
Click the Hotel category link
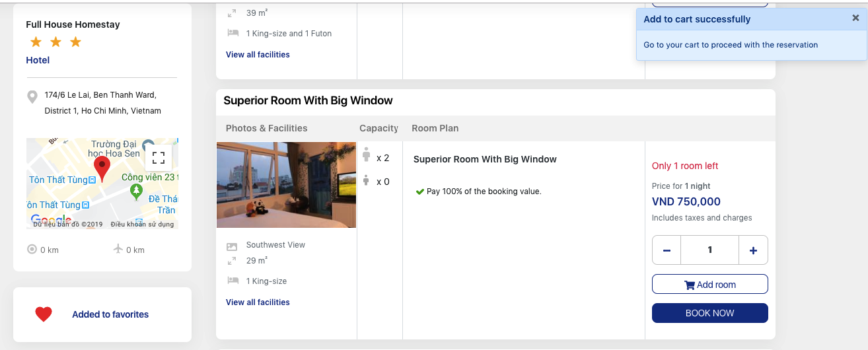(x=38, y=60)
